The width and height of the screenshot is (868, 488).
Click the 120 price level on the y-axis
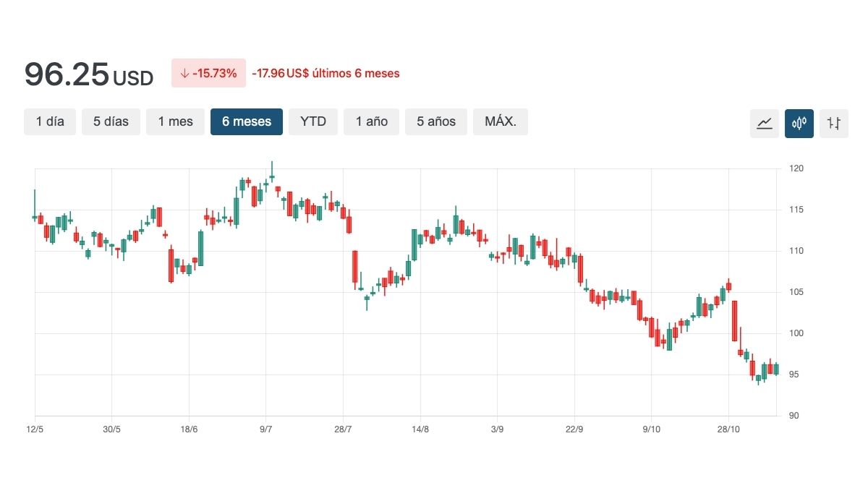pyautogui.click(x=796, y=168)
